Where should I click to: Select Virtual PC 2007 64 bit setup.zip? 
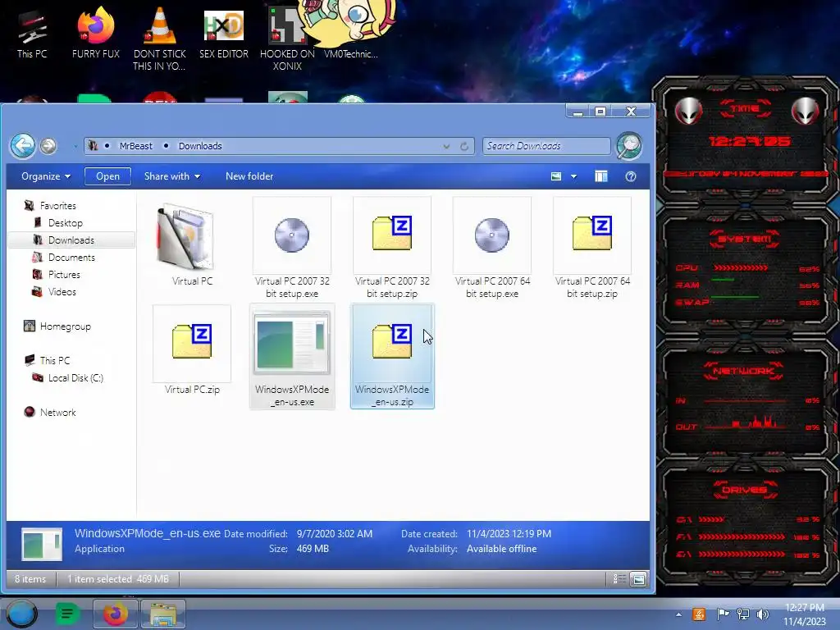coord(592,248)
